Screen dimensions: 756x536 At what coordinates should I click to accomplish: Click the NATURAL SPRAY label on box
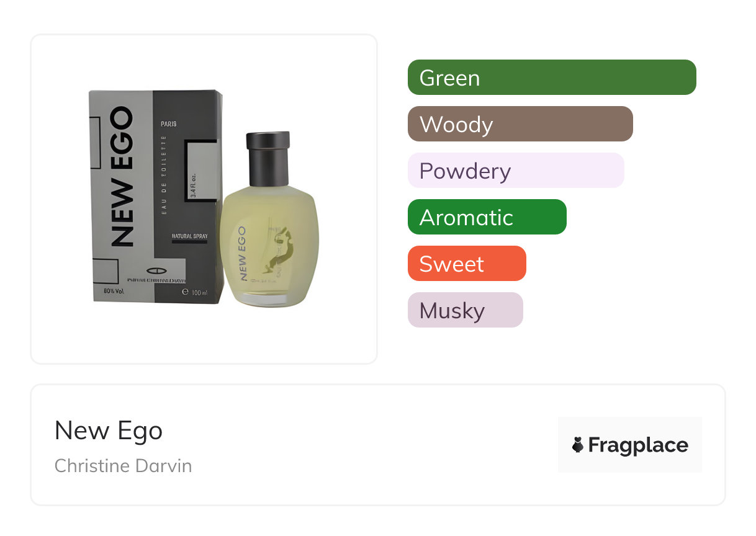(x=189, y=236)
